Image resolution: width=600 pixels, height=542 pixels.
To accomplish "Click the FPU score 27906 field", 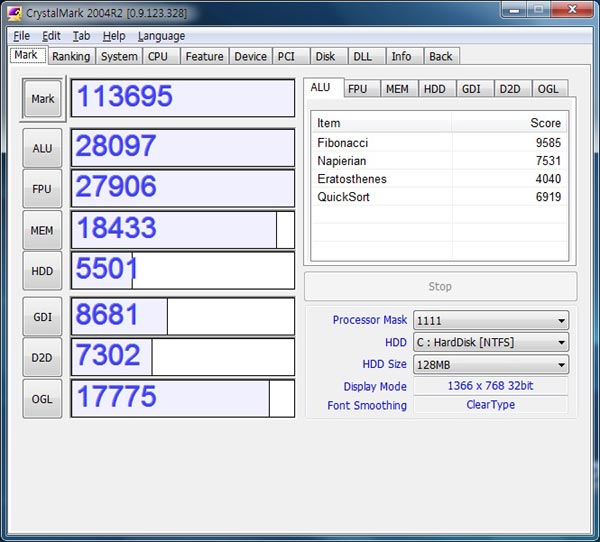I will (183, 188).
